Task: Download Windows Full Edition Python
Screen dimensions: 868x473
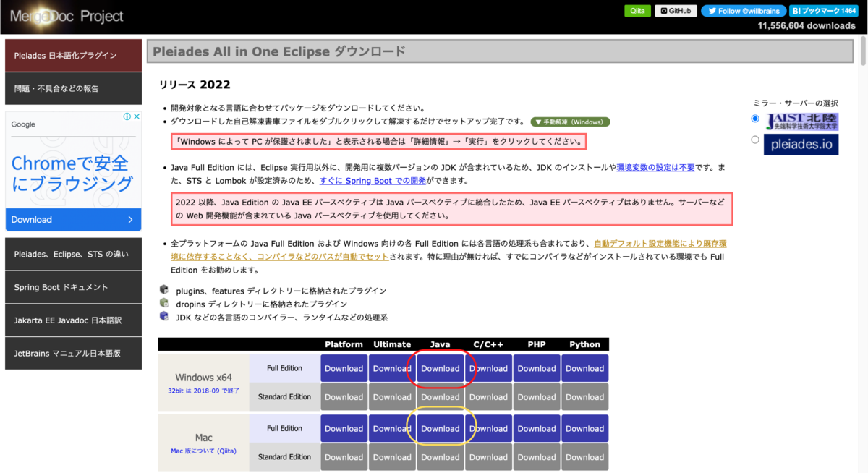Action: click(x=584, y=368)
